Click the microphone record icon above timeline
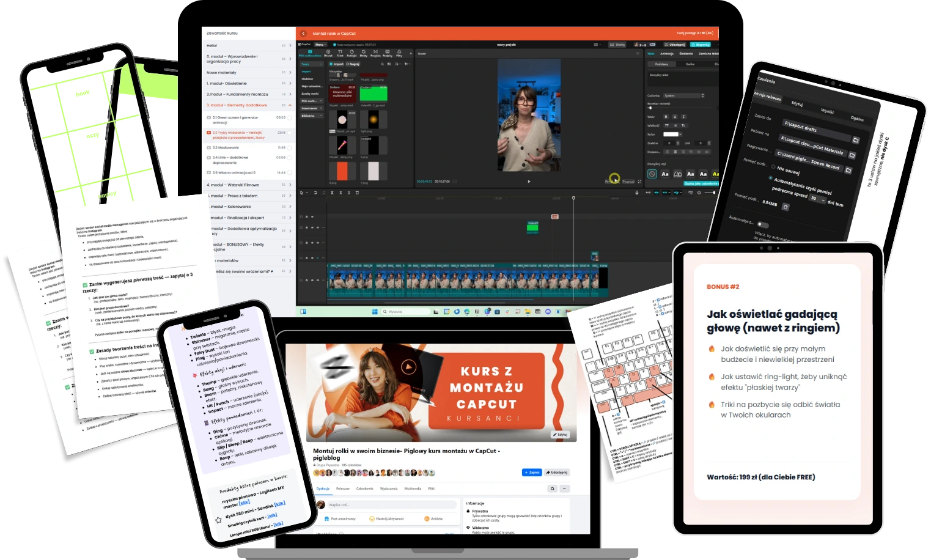 637,193
